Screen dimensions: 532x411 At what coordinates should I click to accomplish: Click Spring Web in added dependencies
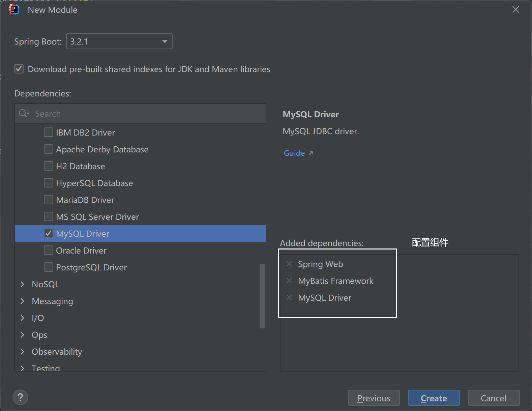click(x=321, y=264)
